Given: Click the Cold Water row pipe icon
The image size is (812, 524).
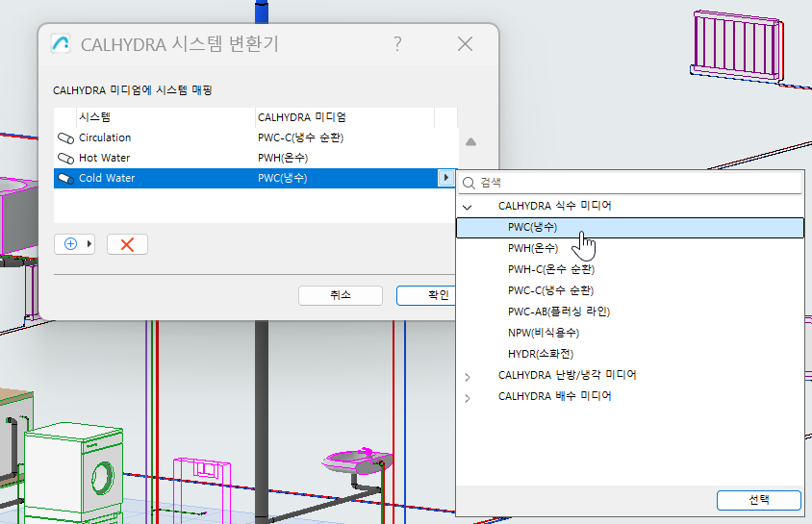Looking at the screenshot, I should pyautogui.click(x=65, y=179).
